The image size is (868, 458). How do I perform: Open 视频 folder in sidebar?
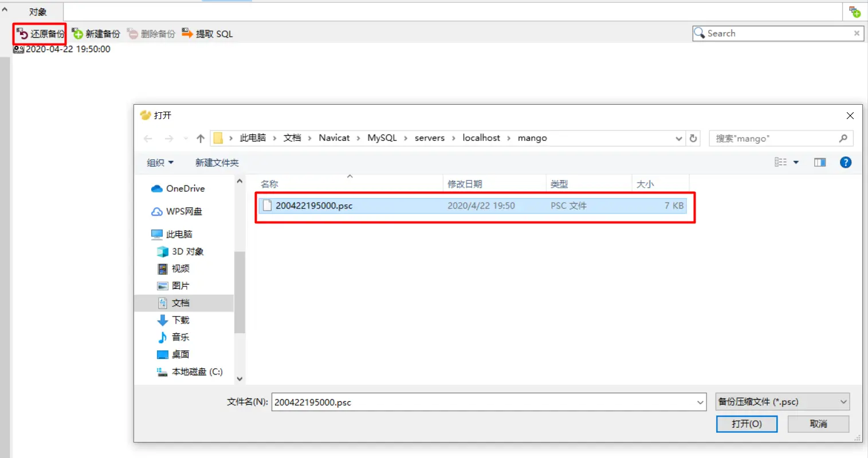click(x=173, y=269)
